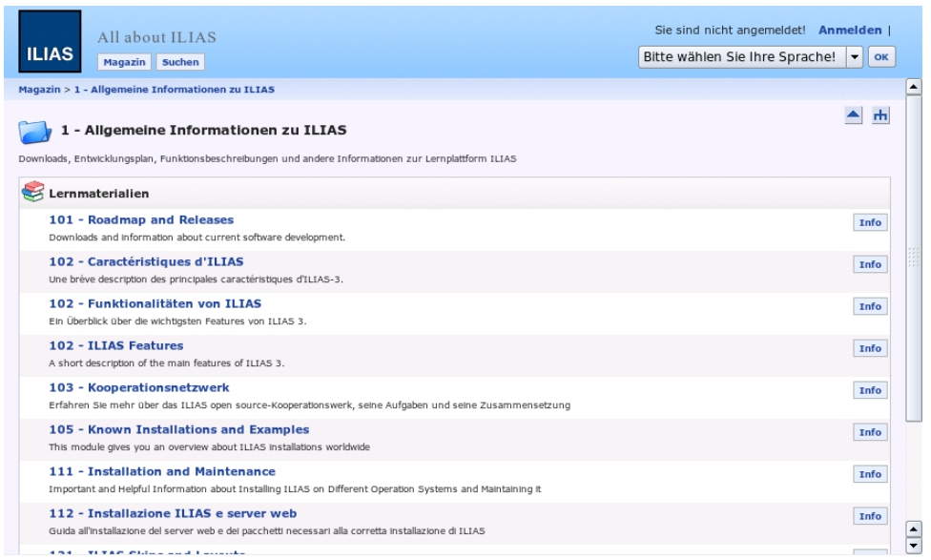Open '103 - Kooperationsnetzwerk'
This screenshot has height=560, width=931.
[x=139, y=387]
